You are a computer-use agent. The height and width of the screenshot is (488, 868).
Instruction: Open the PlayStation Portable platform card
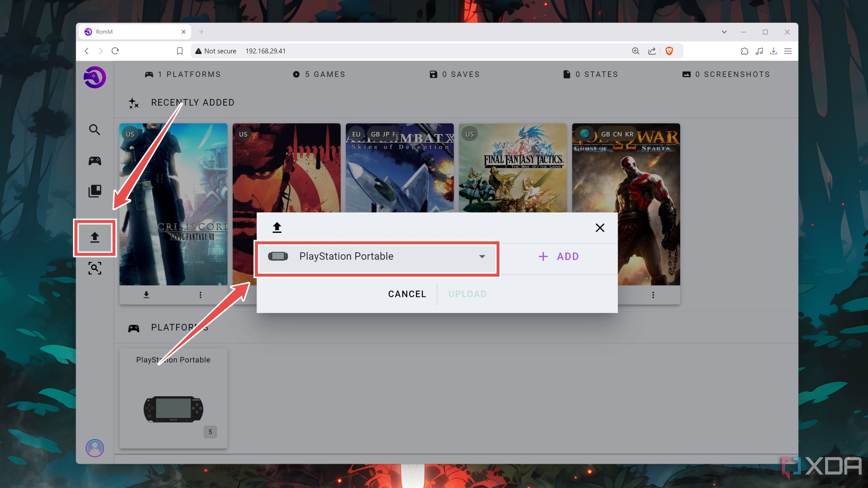pos(173,398)
